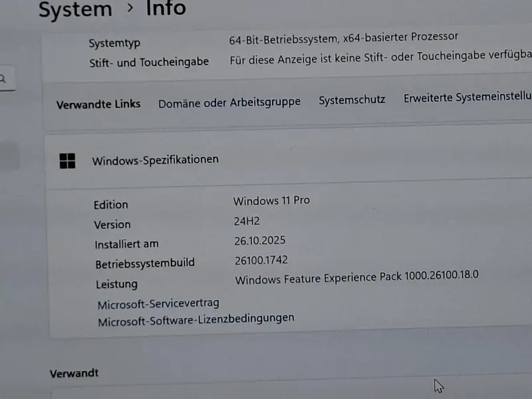This screenshot has width=532, height=399.
Task: Click the Info breadcrumb title
Action: (x=166, y=8)
